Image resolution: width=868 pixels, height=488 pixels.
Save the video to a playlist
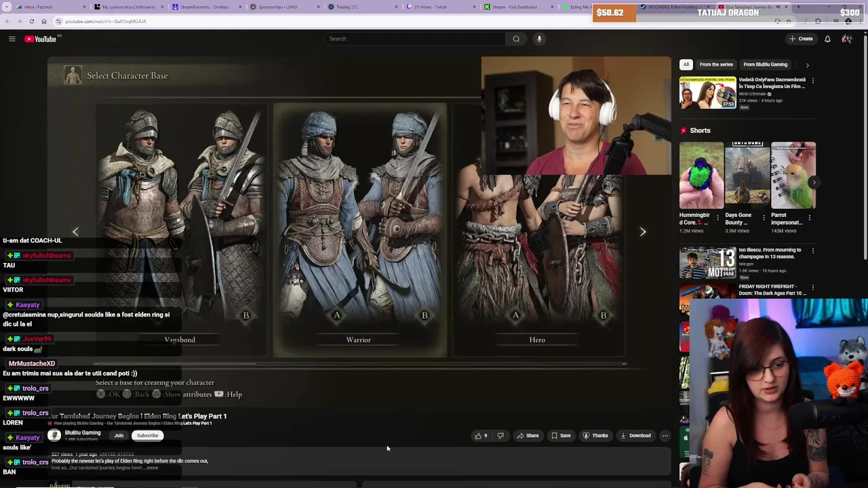point(561,436)
